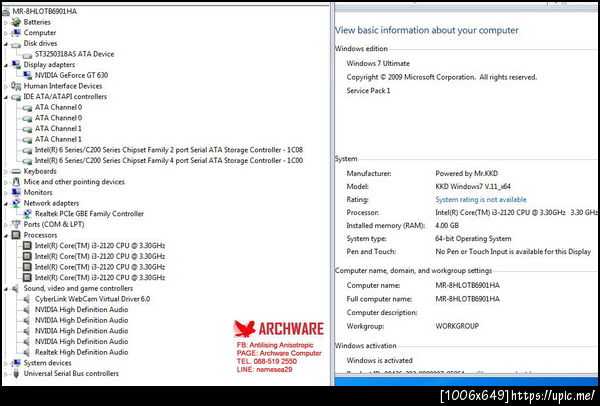Click the NVIDIA GeForce GT 630 icon
Screen dimensions: 600x406
[x=27, y=75]
